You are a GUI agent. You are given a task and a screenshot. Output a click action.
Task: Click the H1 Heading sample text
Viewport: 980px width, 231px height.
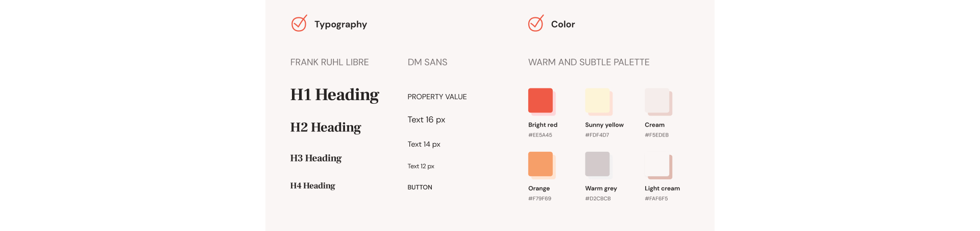pyautogui.click(x=334, y=95)
